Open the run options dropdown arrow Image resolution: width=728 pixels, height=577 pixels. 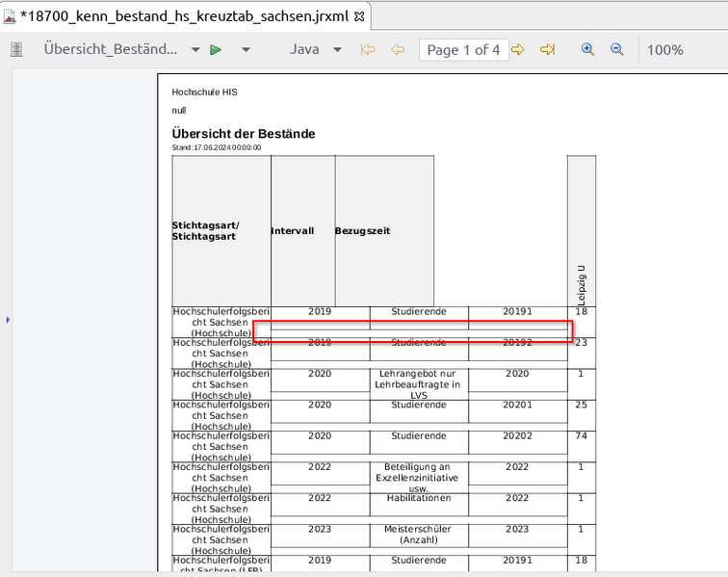point(247,50)
